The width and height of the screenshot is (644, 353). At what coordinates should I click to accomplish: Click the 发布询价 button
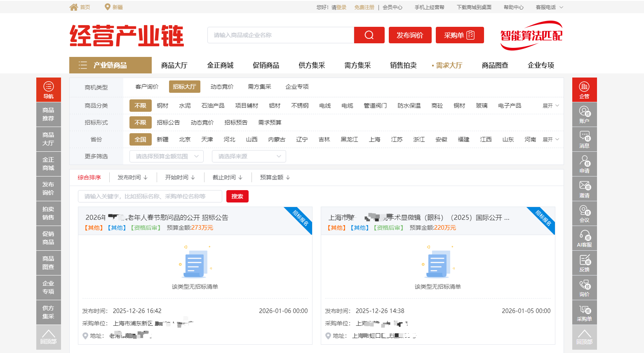[410, 35]
